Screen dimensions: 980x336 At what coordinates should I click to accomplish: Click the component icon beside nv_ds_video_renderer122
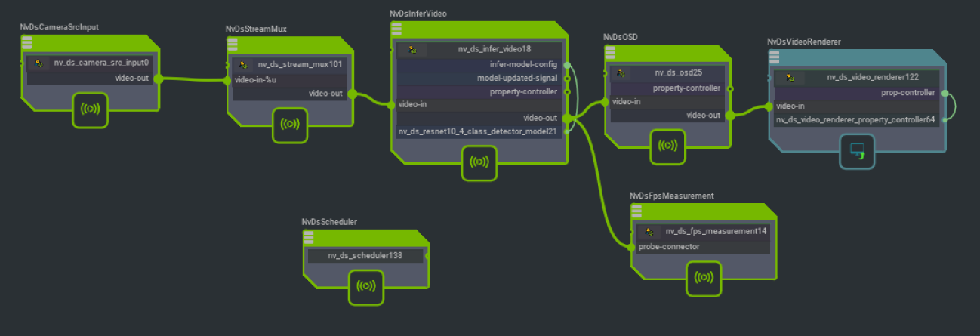[x=788, y=77]
